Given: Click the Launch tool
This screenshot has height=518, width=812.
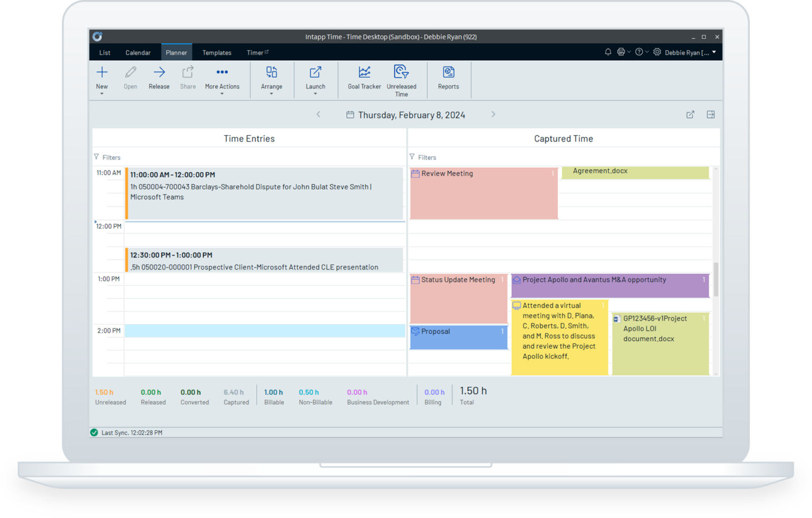Looking at the screenshot, I should (x=315, y=78).
